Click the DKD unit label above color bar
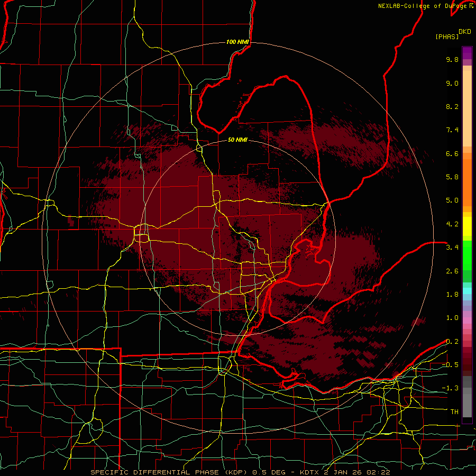This screenshot has width=476, height=476. click(465, 32)
